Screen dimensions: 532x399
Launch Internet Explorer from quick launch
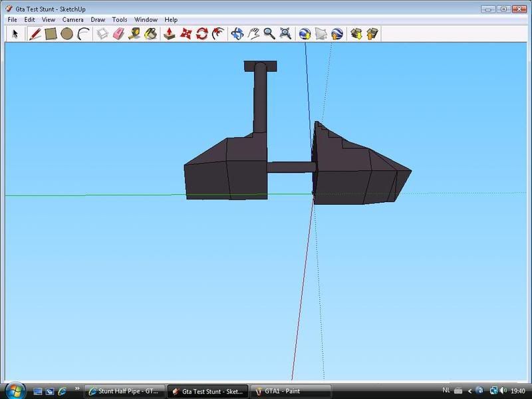pyautogui.click(x=62, y=391)
